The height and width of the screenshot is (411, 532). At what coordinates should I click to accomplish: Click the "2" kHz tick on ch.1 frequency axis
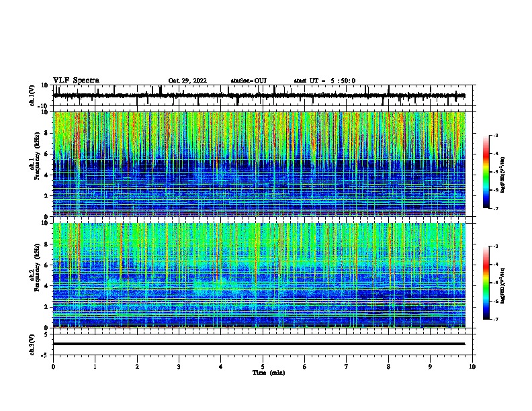click(46, 195)
